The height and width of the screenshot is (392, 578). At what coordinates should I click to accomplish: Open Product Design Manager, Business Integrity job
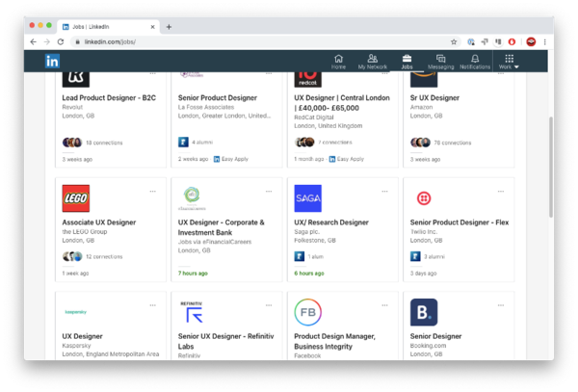(x=334, y=341)
